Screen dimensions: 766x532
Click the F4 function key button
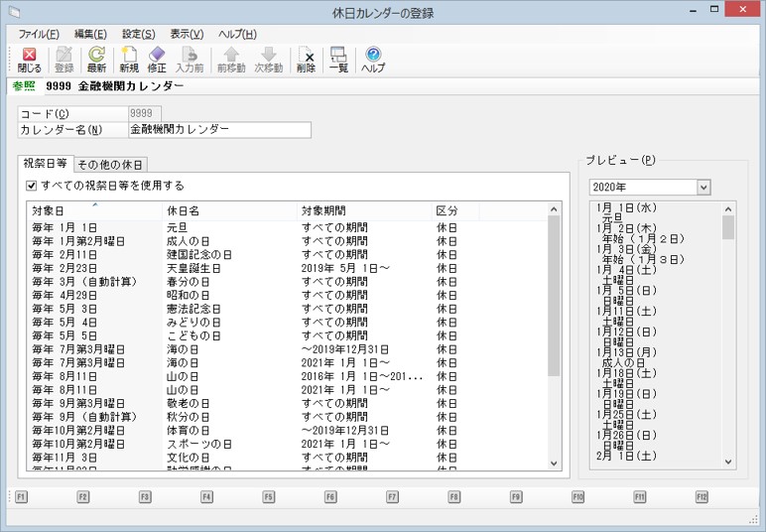[206, 497]
